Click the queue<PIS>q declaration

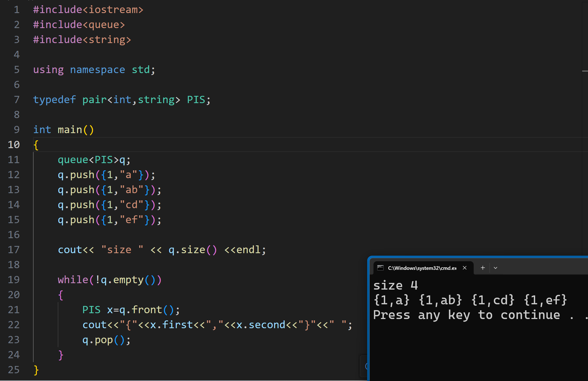94,160
